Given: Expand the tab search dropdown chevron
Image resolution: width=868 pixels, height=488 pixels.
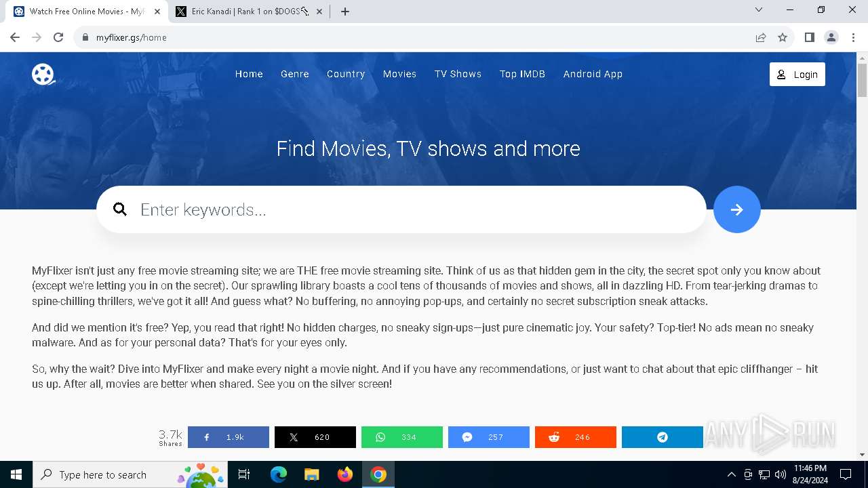Looking at the screenshot, I should pyautogui.click(x=759, y=10).
